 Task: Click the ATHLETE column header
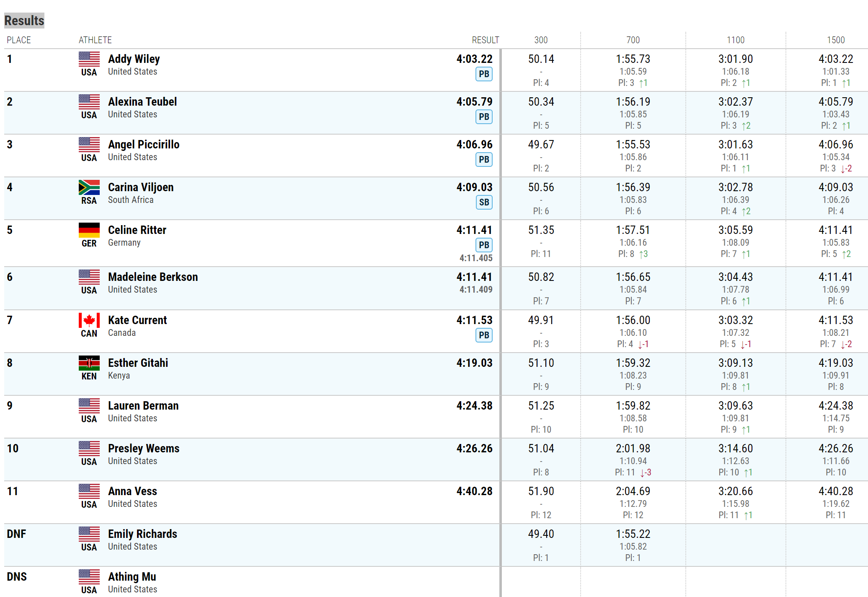pyautogui.click(x=95, y=40)
